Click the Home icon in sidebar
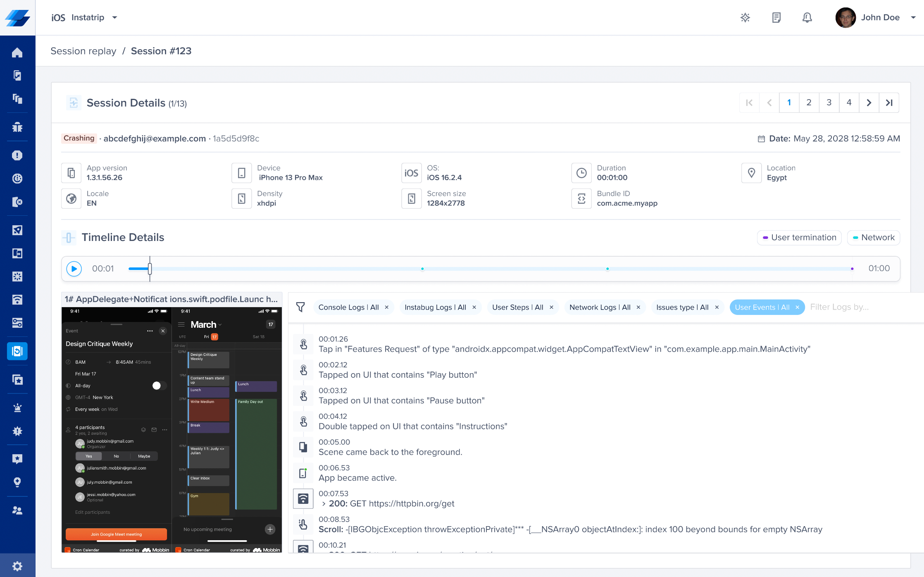924x577 pixels. (x=17, y=52)
